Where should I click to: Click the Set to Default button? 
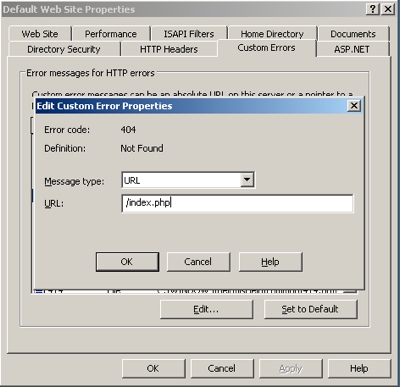tap(310, 309)
